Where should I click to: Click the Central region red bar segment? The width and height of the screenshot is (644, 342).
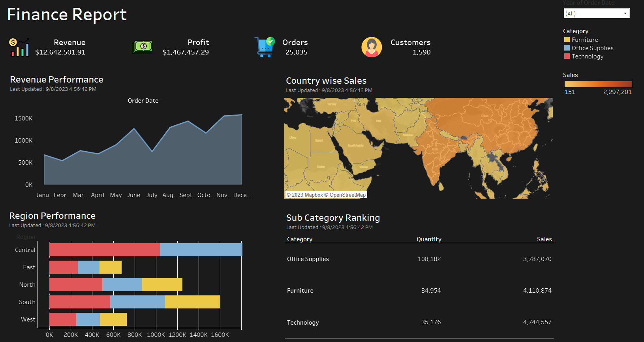(105, 250)
